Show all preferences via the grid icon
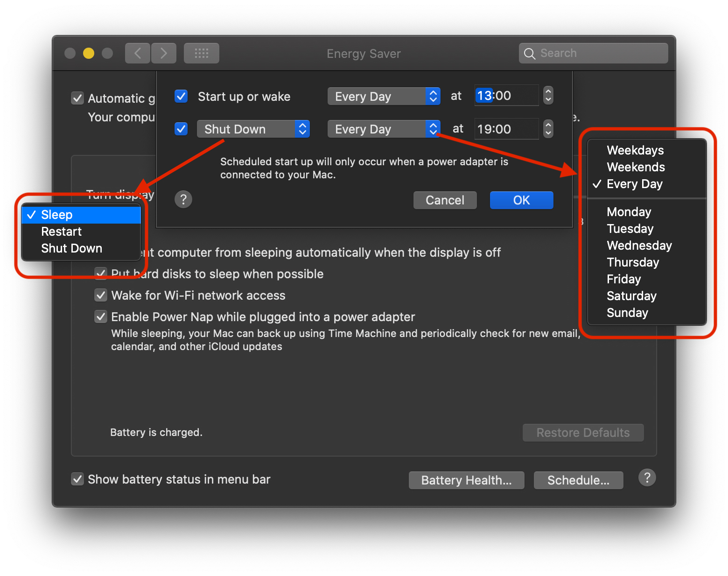The image size is (728, 576). click(x=201, y=53)
